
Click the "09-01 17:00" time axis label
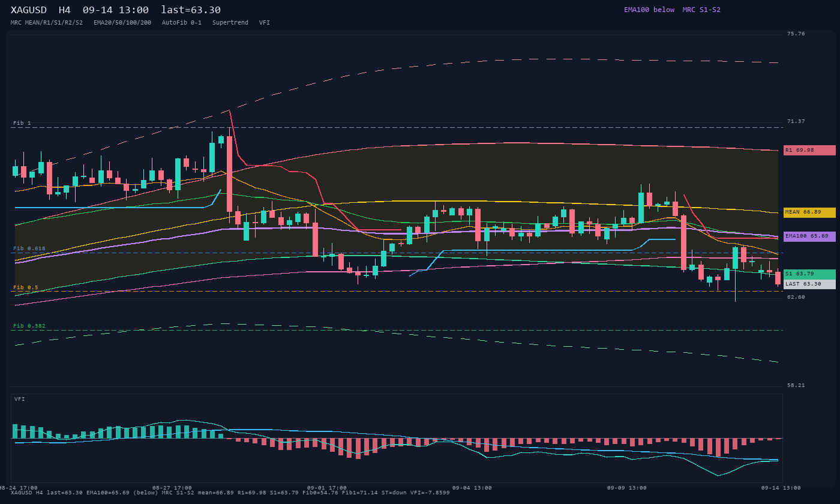tap(327, 488)
